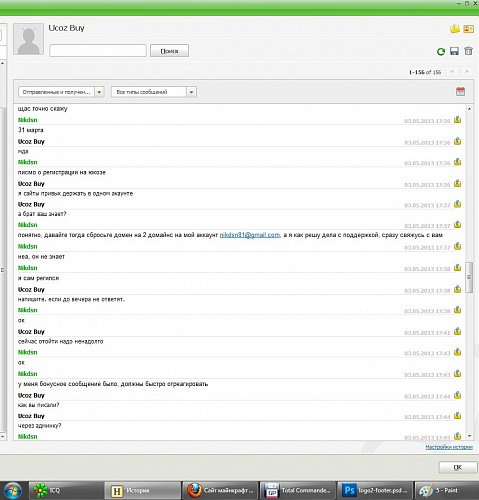This screenshot has height=500, width=479.
Task: Click the yellow folder import icon
Action: click(x=455, y=29)
